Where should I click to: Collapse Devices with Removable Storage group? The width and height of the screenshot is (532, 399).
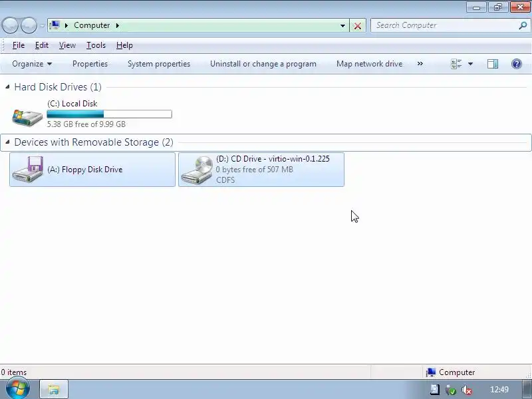pos(7,142)
